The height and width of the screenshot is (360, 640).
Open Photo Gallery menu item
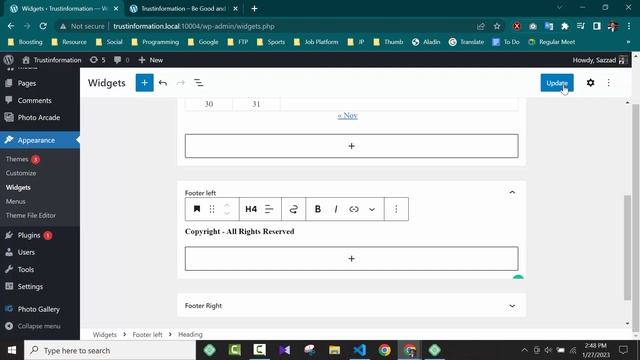click(x=40, y=309)
